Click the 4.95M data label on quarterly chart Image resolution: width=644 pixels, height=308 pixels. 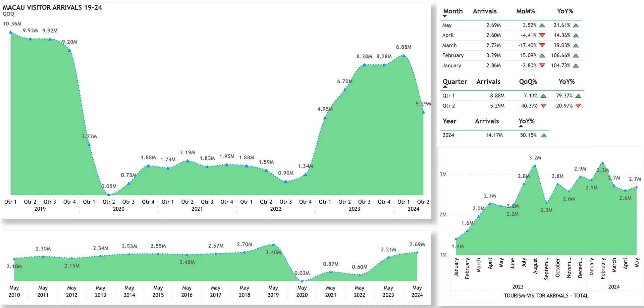coord(325,109)
